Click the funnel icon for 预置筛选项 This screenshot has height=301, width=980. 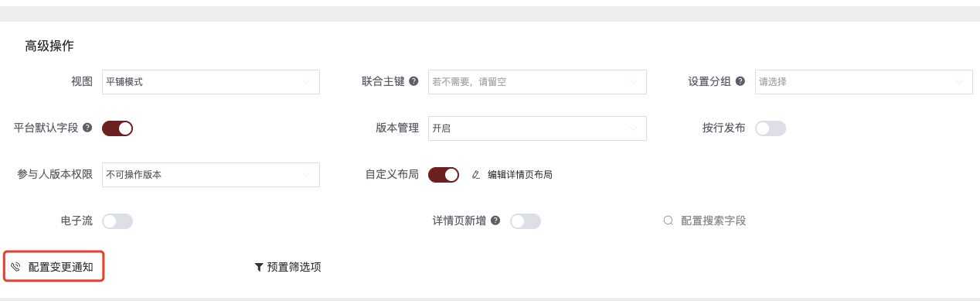[259, 268]
